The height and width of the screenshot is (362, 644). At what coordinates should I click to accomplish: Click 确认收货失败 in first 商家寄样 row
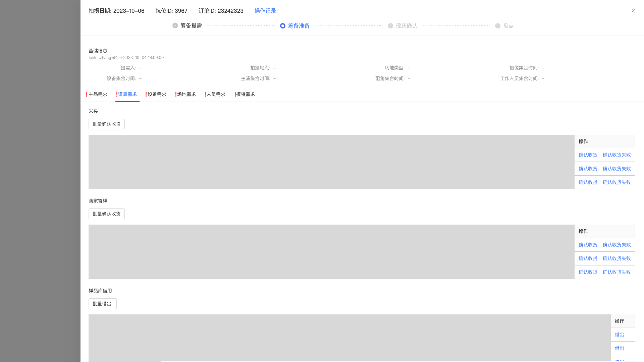(x=616, y=245)
